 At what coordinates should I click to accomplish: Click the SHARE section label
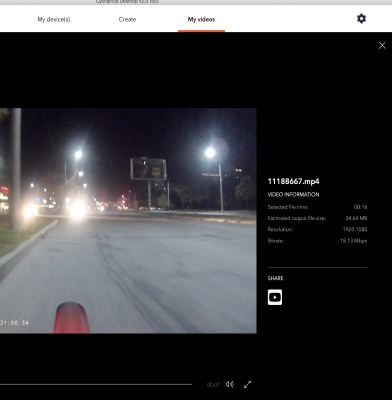(275, 278)
